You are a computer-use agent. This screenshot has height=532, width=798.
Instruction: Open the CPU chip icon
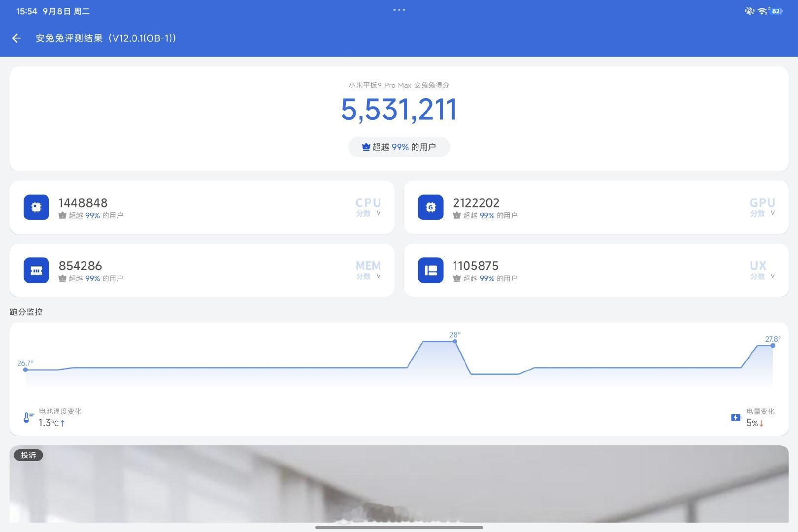(36, 207)
